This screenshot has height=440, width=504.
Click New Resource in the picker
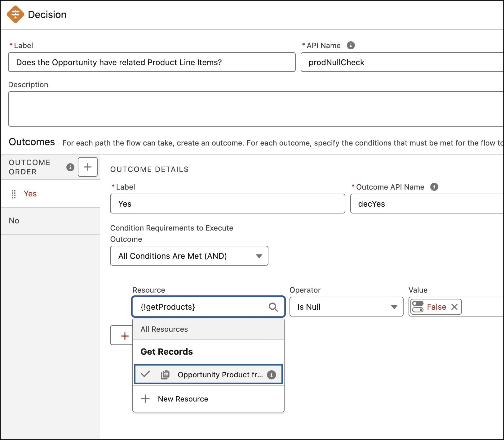(x=183, y=399)
